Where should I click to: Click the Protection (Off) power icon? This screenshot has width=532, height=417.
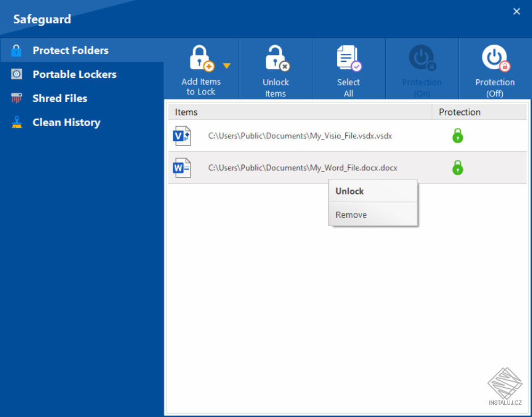point(495,58)
